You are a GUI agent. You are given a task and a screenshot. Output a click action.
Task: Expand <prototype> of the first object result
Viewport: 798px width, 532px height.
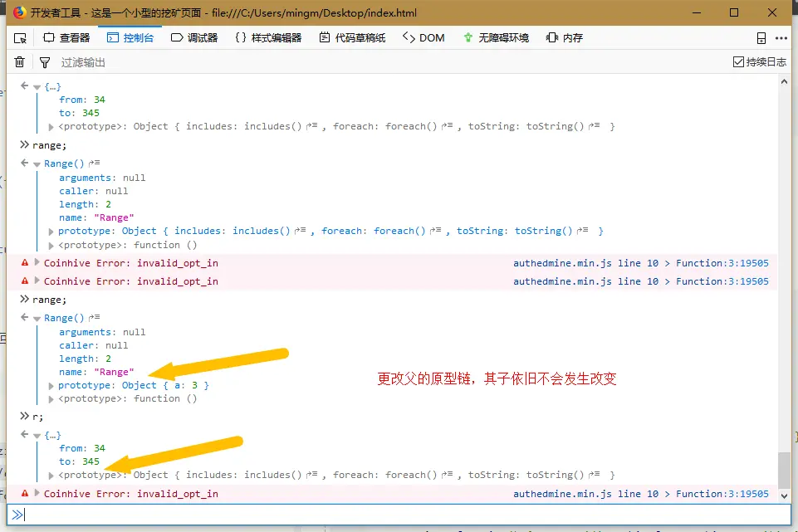pyautogui.click(x=51, y=127)
